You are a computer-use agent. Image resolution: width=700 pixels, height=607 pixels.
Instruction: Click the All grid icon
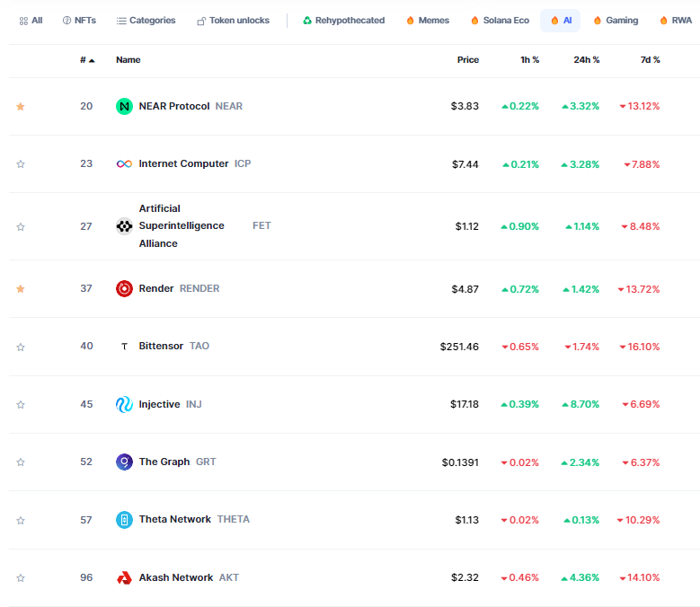(23, 21)
